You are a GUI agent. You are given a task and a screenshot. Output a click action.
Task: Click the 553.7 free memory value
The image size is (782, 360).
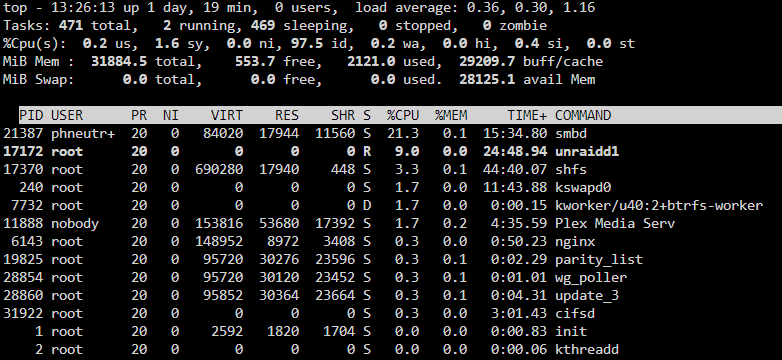pos(255,62)
